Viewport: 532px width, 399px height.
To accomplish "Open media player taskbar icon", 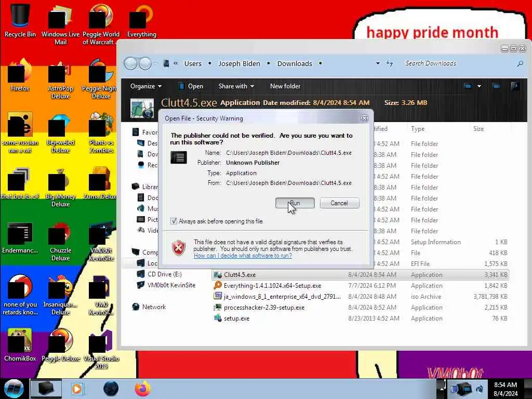I will pyautogui.click(x=77, y=389).
